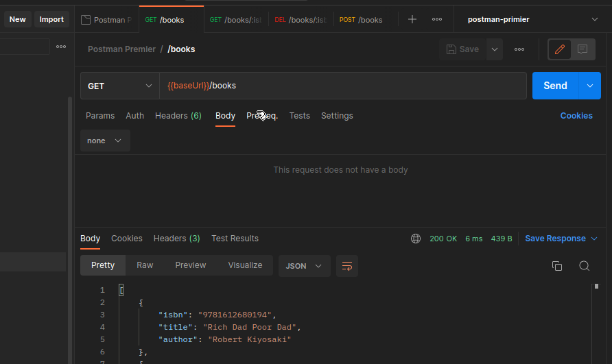Click the network globe icon
The height and width of the screenshot is (364, 612).
tap(416, 239)
